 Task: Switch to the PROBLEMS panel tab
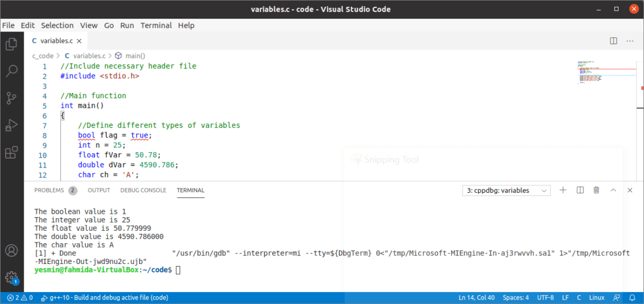point(49,191)
